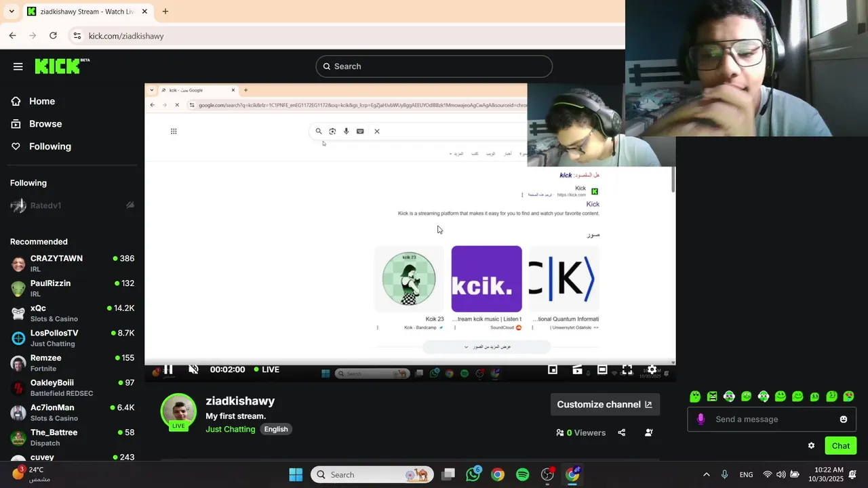This screenshot has width=868, height=488.
Task: Open Browse in Kick sidebar
Action: (x=37, y=124)
